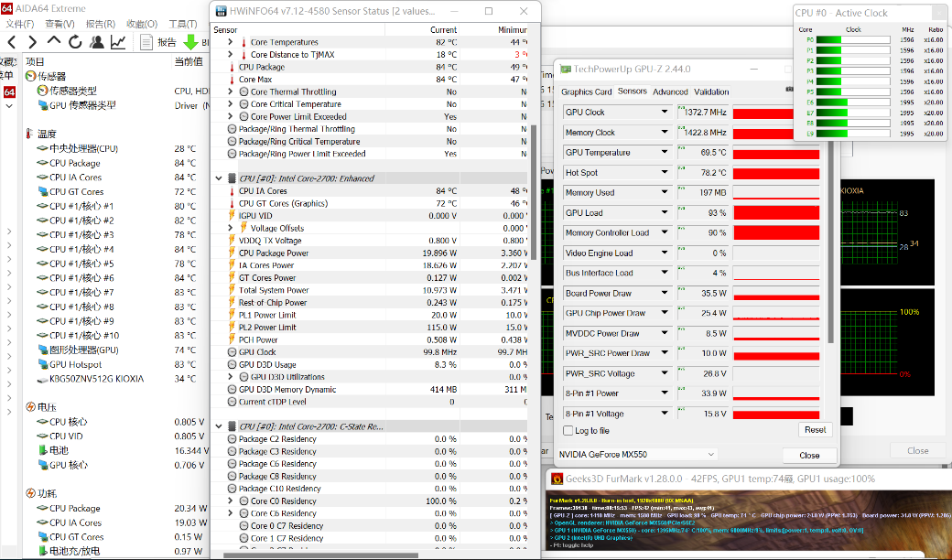Click HWiNFO64 title bar app icon
Image resolution: width=952 pixels, height=560 pixels.
(x=222, y=11)
